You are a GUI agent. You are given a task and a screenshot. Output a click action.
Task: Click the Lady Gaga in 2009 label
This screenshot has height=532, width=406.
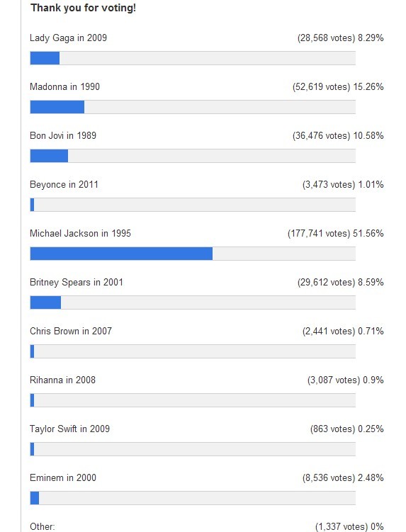click(x=68, y=38)
